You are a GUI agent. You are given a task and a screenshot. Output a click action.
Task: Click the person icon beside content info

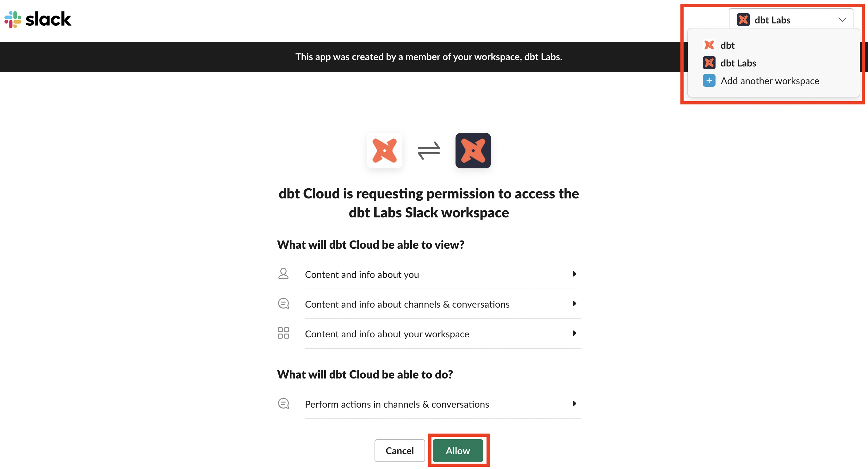[x=283, y=274]
